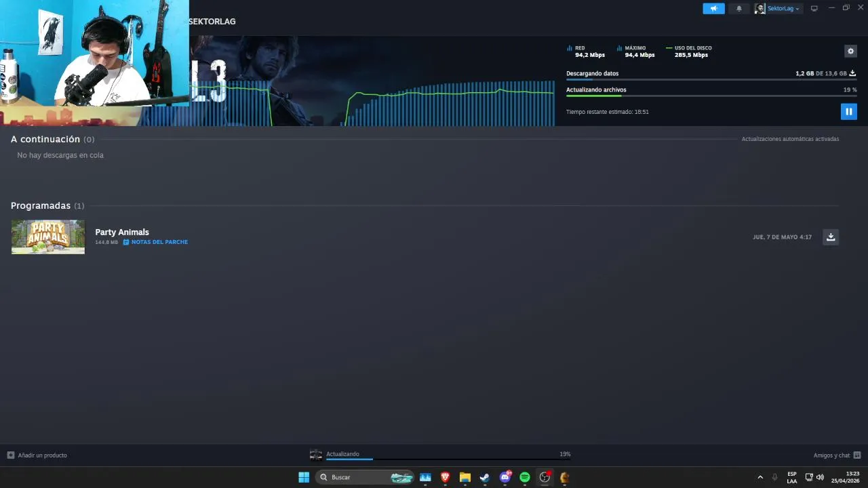Open the photos app taskbar icon
Screen dimensions: 868x488
pyautogui.click(x=425, y=477)
